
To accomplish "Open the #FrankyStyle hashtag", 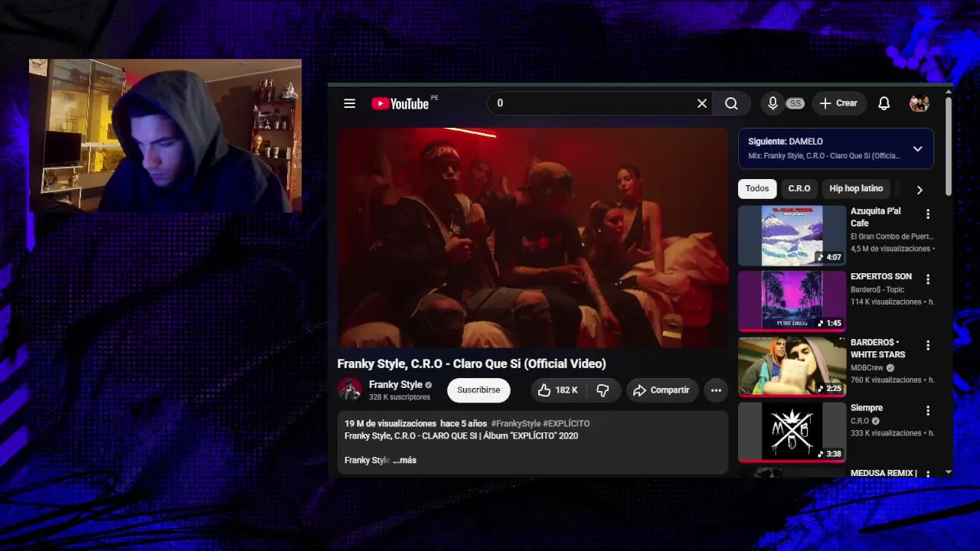I will click(x=516, y=423).
